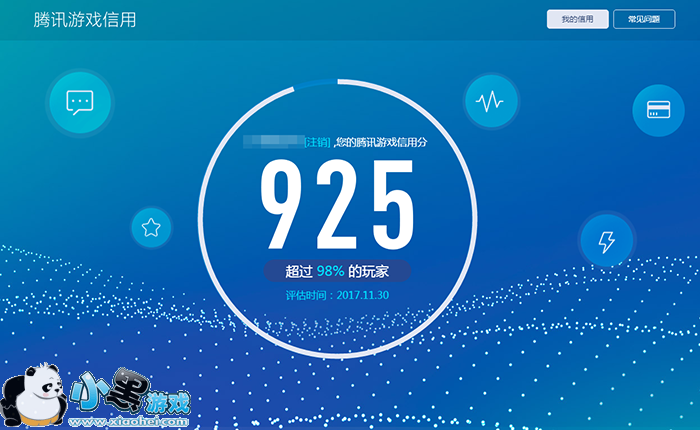Open the pulse activity waveform icon

[x=491, y=101]
